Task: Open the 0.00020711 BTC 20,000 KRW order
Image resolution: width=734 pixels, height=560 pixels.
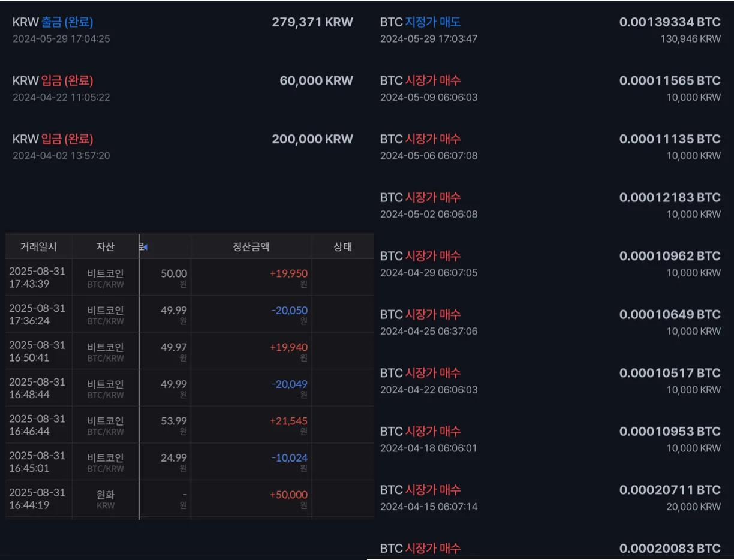Action: point(550,497)
